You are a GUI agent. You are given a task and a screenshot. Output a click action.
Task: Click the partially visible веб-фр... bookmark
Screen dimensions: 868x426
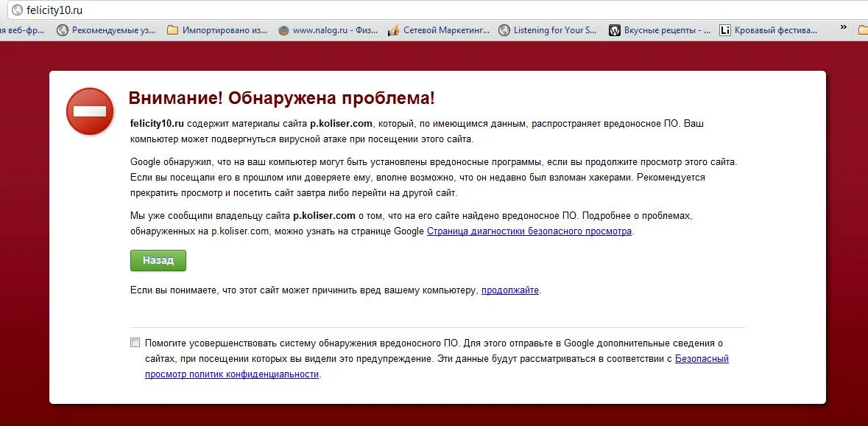(23, 30)
